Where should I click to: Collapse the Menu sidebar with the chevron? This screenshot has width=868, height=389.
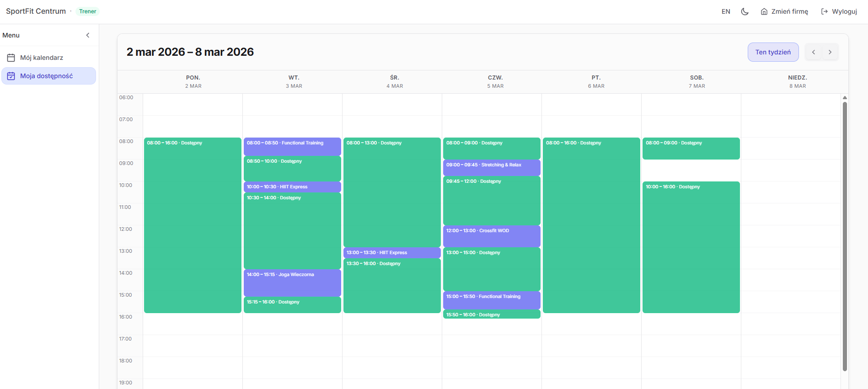pyautogui.click(x=88, y=35)
